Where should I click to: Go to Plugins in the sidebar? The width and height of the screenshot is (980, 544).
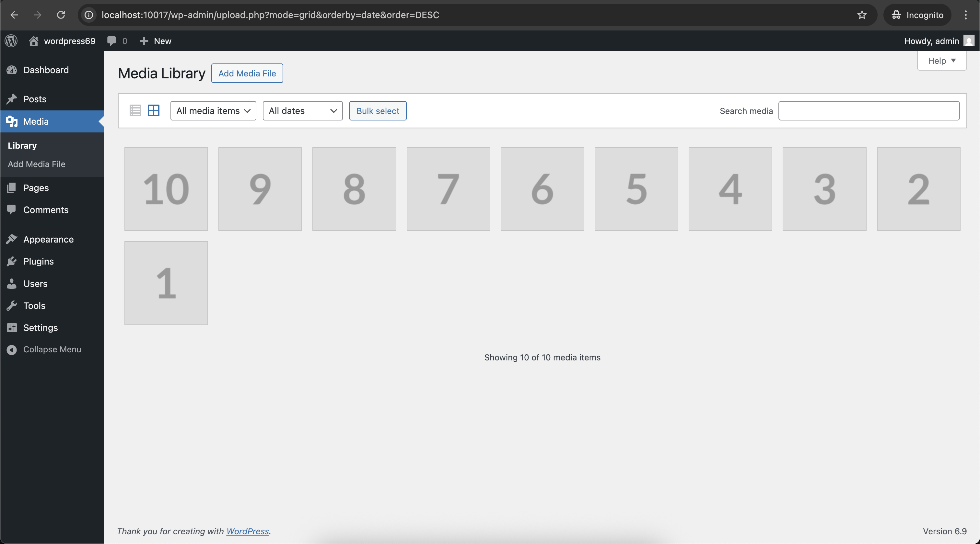pyautogui.click(x=38, y=262)
